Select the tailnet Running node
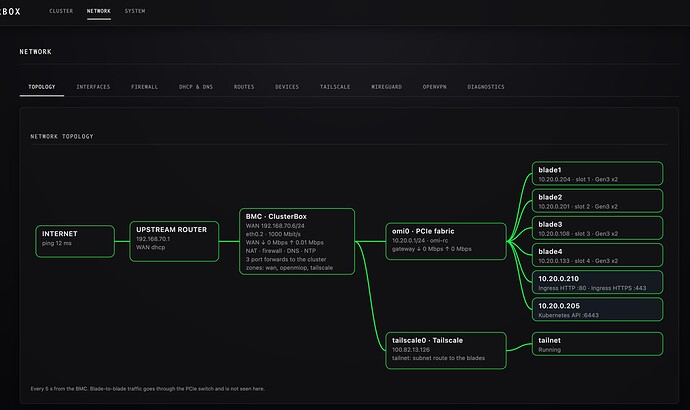The height and width of the screenshot is (410, 690). tap(597, 344)
